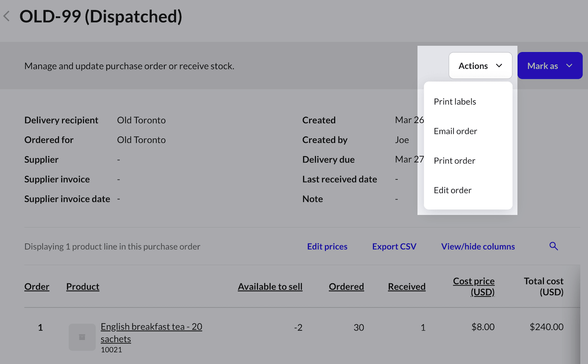Sort by Cost price (USD) column header
588x364 pixels.
coord(474,286)
